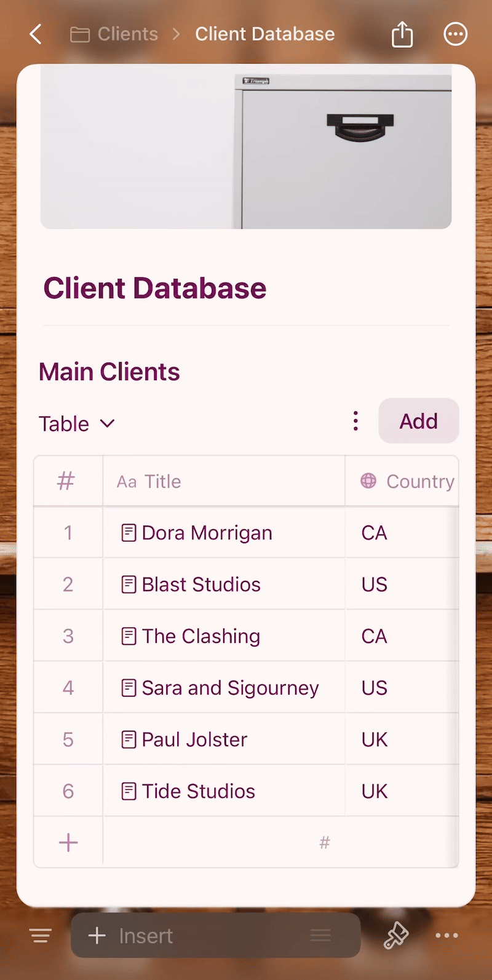Open the share sheet icon
This screenshot has width=492, height=980.
[402, 34]
